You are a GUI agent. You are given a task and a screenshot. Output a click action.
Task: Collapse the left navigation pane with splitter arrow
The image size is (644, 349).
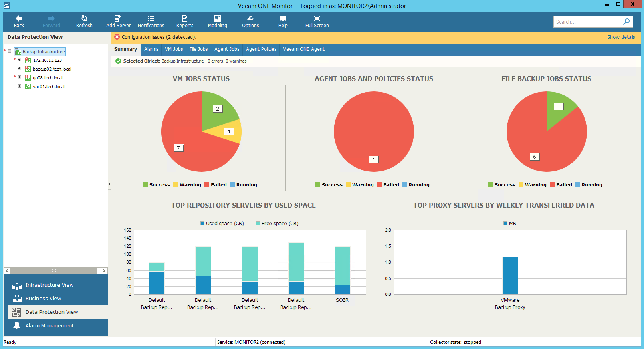(109, 184)
